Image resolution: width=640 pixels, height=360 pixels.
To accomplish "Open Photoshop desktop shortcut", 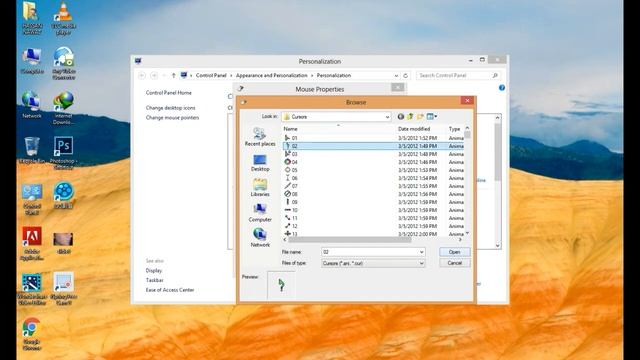I will [63, 153].
